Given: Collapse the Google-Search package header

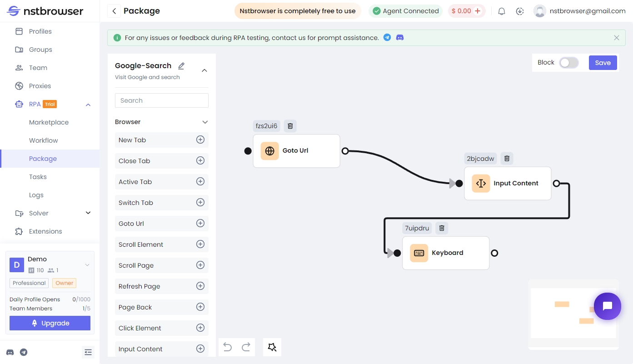Looking at the screenshot, I should 204,70.
